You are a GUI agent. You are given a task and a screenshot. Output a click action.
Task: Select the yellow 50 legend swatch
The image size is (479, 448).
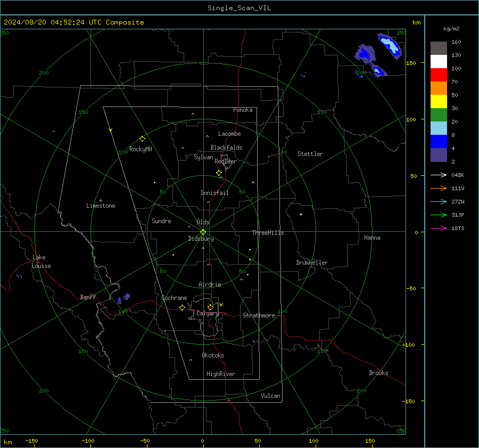pyautogui.click(x=439, y=102)
